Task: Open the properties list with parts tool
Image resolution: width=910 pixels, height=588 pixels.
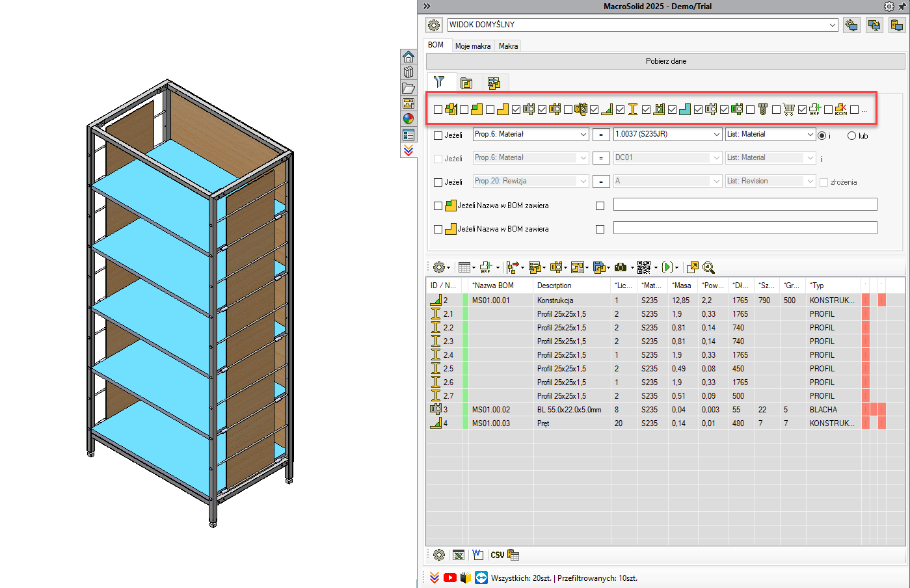Action: (x=537, y=267)
